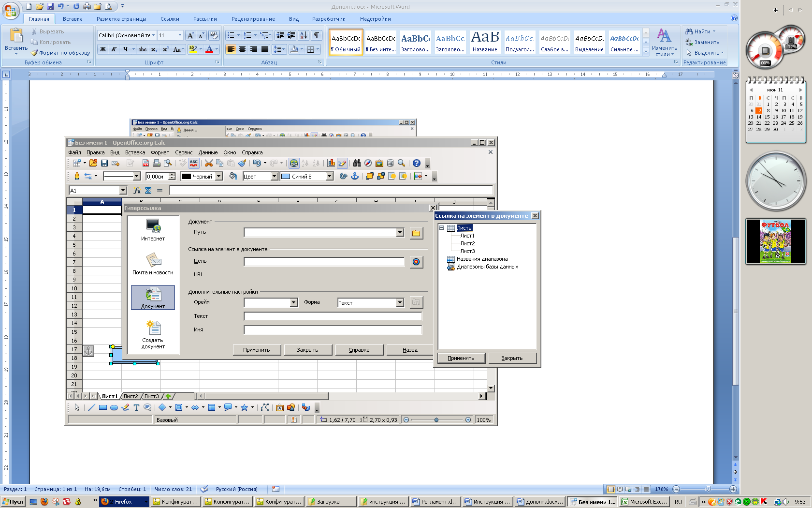812x508 pixels.
Task: Adjust Word zoom slider in status bar
Action: coord(709,489)
